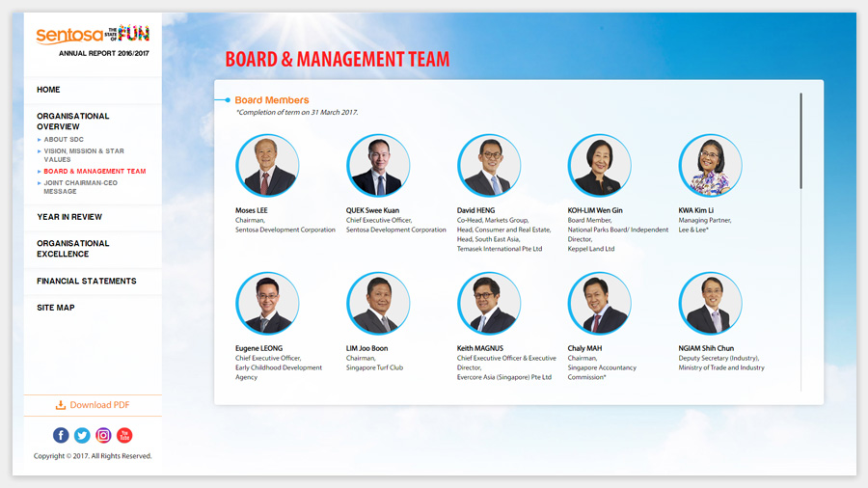Click Chaly MAH's portrait photo

tap(600, 303)
